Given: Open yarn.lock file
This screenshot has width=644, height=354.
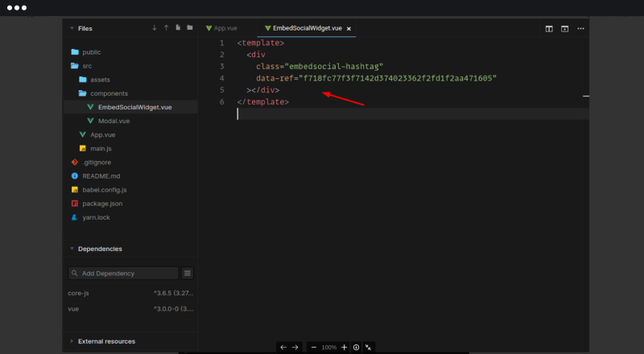Looking at the screenshot, I should click(x=96, y=217).
